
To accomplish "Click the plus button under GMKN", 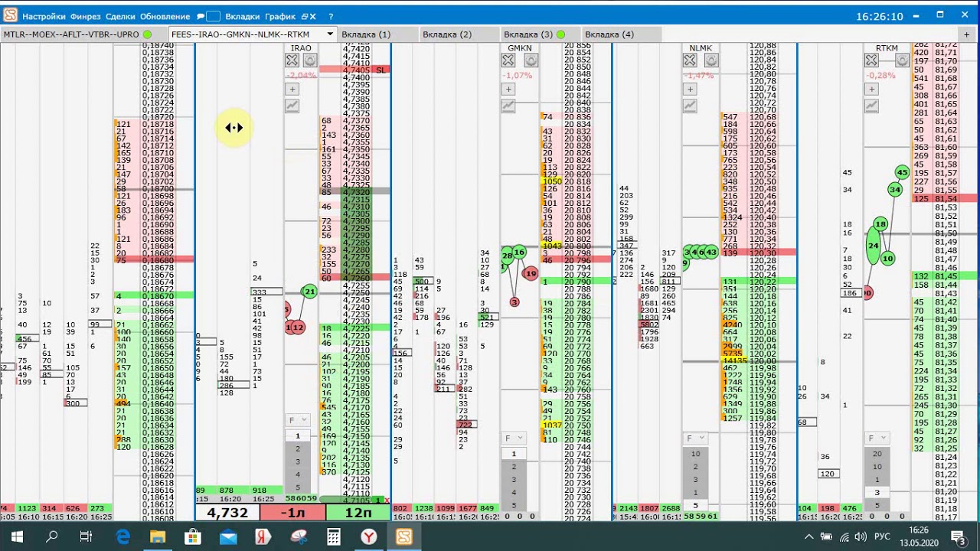I will click(509, 89).
